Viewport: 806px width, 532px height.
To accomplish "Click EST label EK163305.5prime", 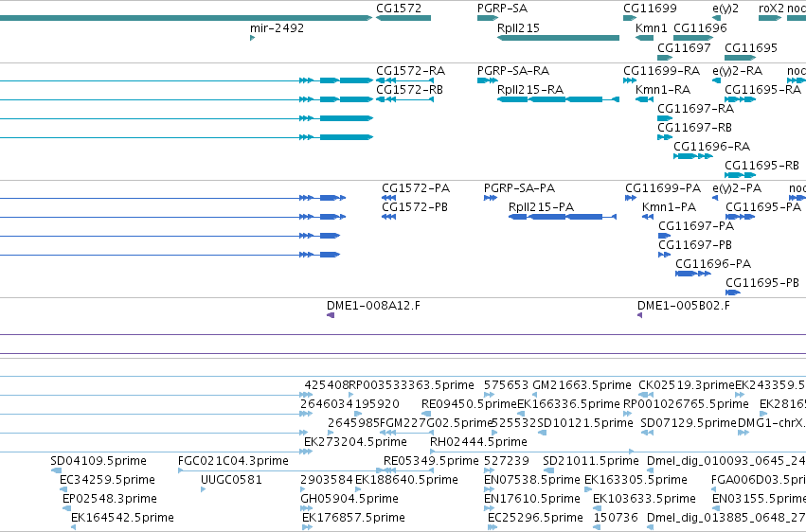I will [x=636, y=480].
